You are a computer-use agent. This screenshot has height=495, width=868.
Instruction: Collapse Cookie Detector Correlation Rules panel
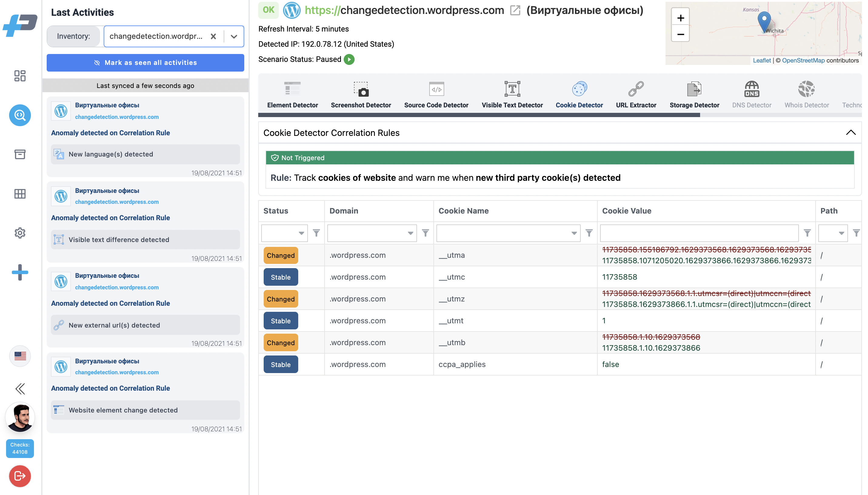(x=850, y=133)
